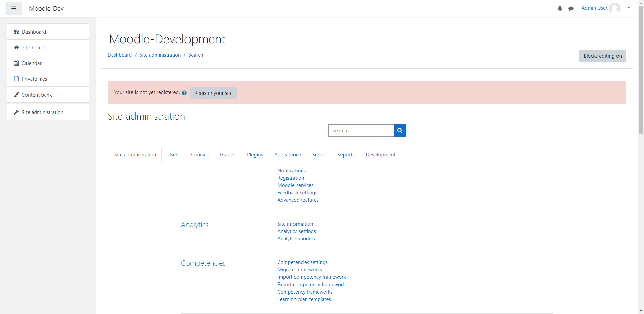Open the notifications bell icon
Image resolution: width=644 pixels, height=314 pixels.
[x=560, y=9]
